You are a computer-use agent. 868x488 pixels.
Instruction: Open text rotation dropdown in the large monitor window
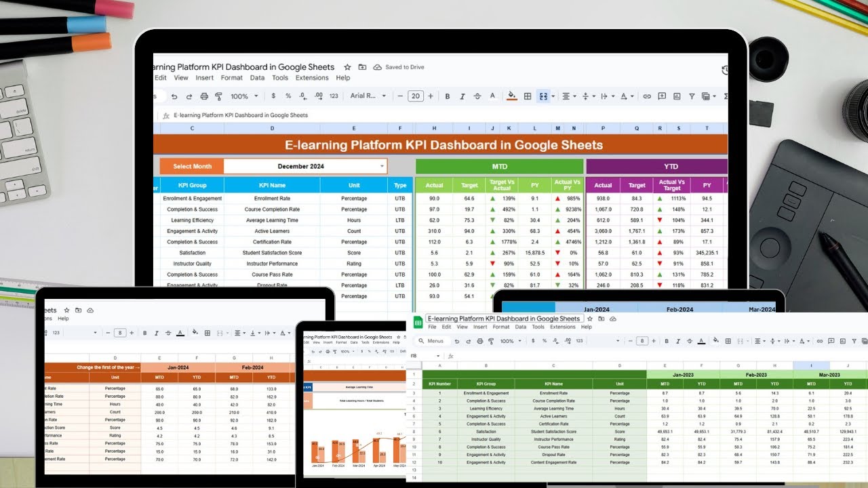[x=626, y=96]
